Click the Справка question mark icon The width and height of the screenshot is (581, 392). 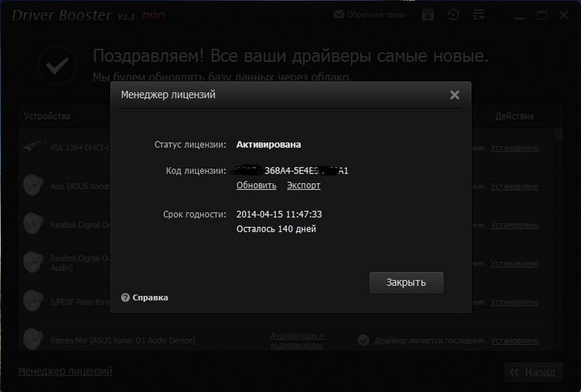125,298
